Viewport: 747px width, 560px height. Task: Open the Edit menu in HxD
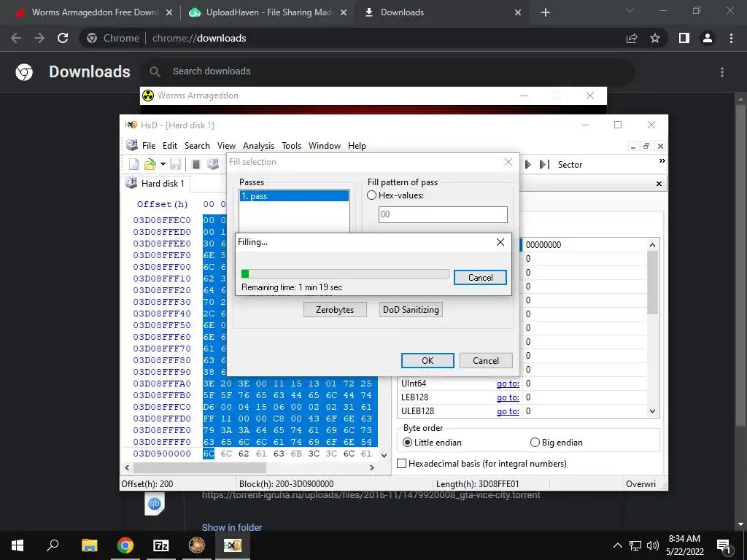(x=169, y=146)
